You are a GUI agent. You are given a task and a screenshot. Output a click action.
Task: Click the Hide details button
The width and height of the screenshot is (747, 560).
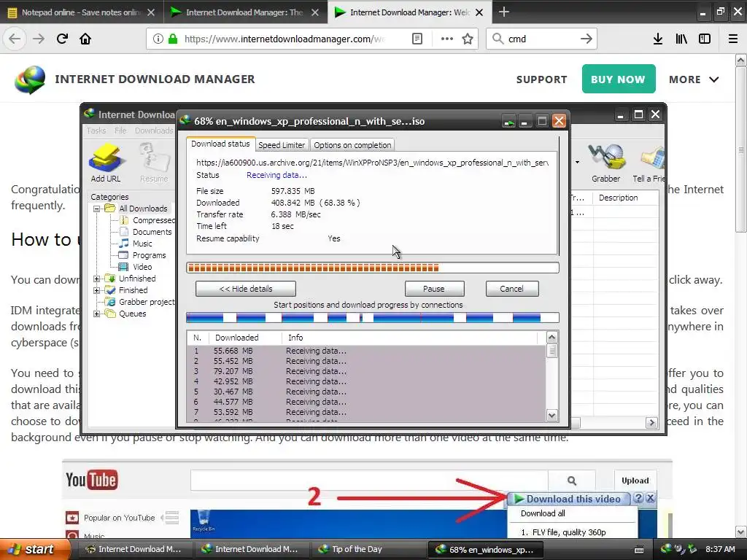click(245, 289)
